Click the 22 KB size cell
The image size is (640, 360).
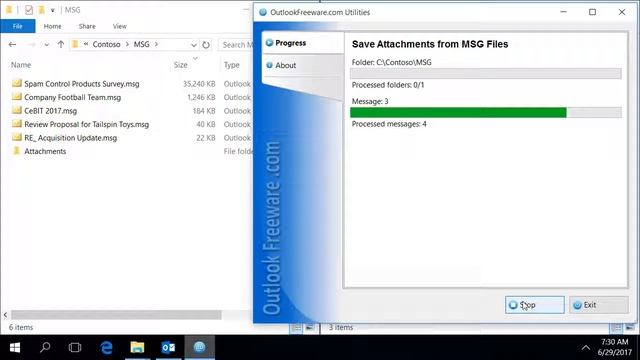pyautogui.click(x=206, y=138)
